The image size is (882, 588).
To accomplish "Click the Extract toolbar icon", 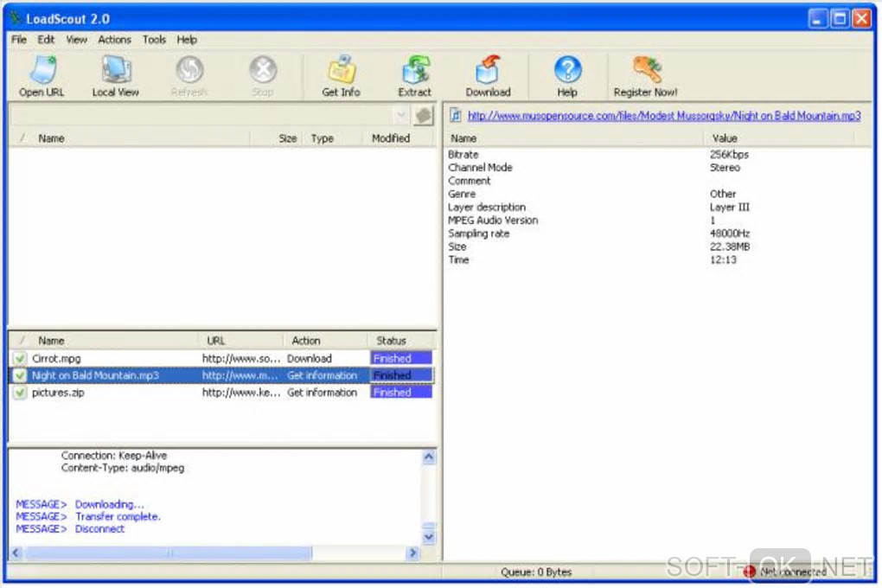I will tap(414, 74).
